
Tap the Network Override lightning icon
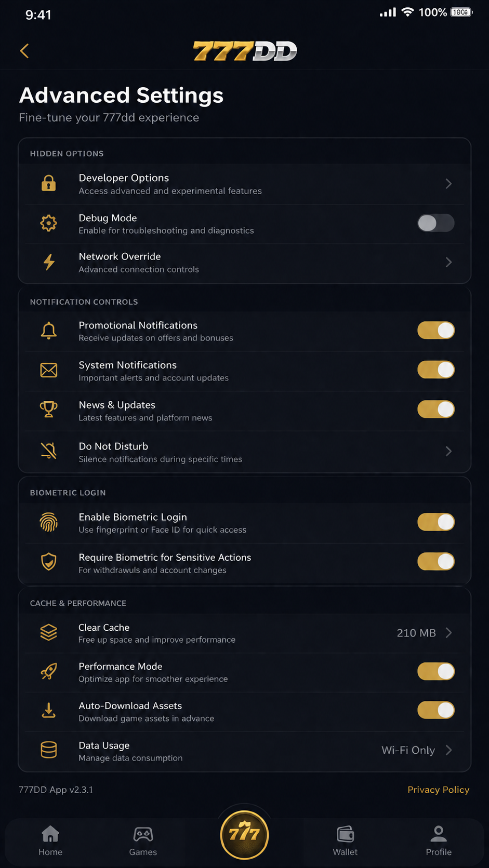[x=49, y=262]
